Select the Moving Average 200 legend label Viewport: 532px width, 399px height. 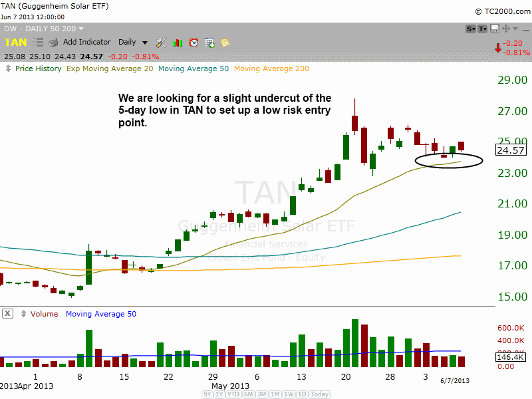click(271, 68)
